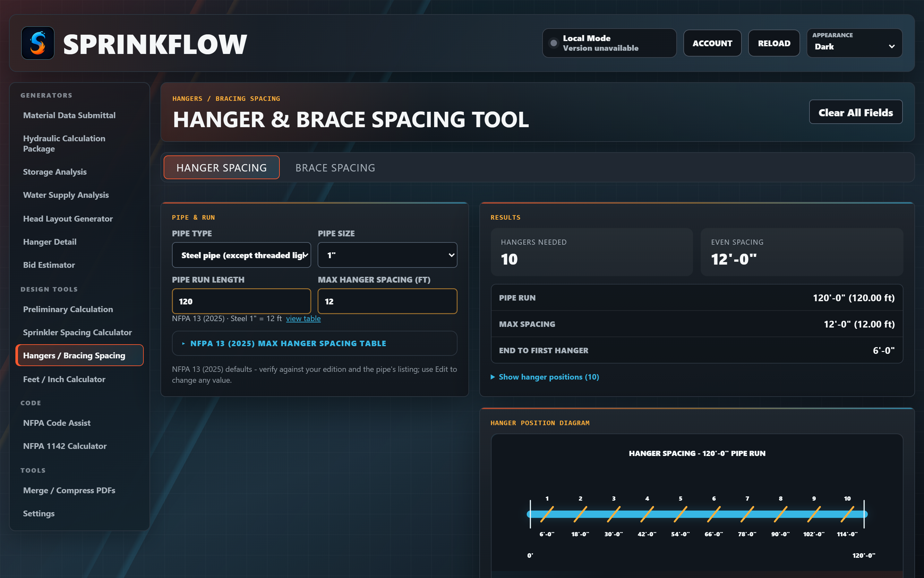Click the Max Spacing 12'-0" (12.00 ft) value

pos(859,324)
